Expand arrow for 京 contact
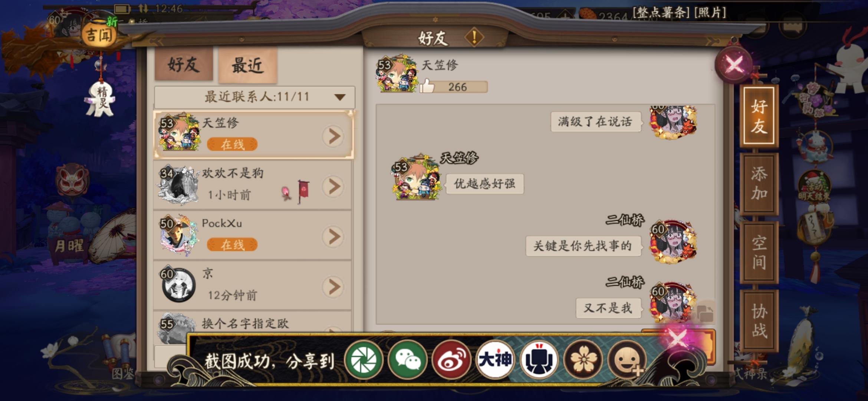The image size is (868, 401). pos(333,287)
